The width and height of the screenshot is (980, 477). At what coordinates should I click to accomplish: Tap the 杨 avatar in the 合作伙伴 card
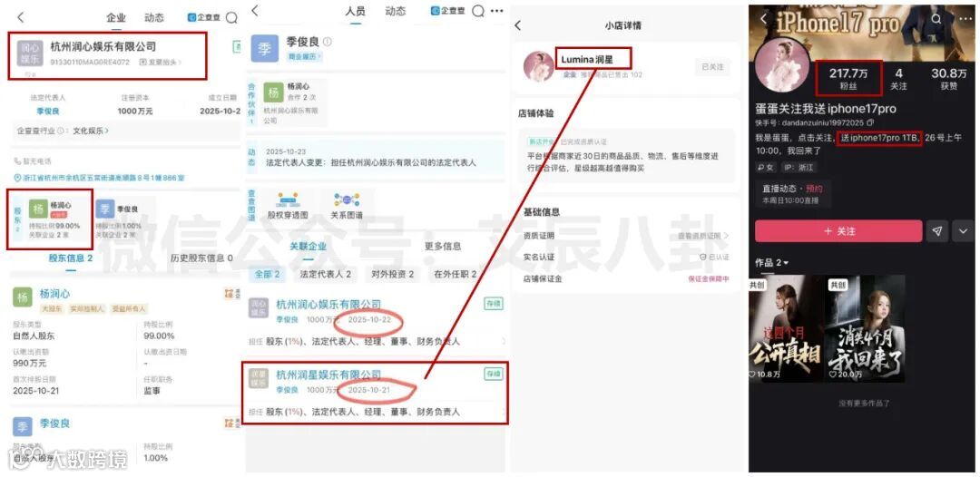click(273, 92)
